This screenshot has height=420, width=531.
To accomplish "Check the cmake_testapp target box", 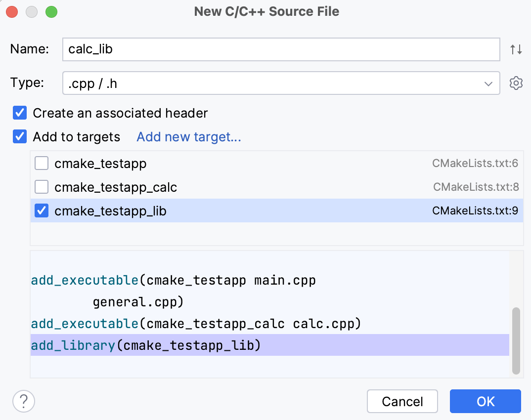I will click(42, 163).
